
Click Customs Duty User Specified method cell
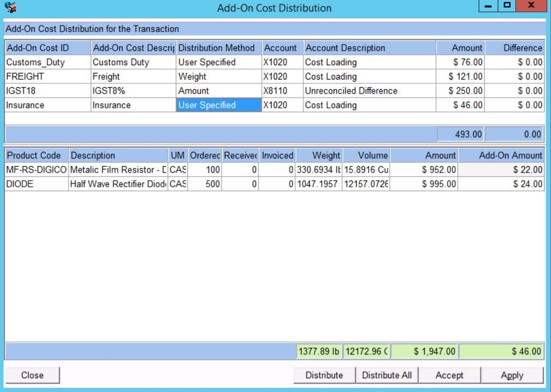(x=219, y=63)
